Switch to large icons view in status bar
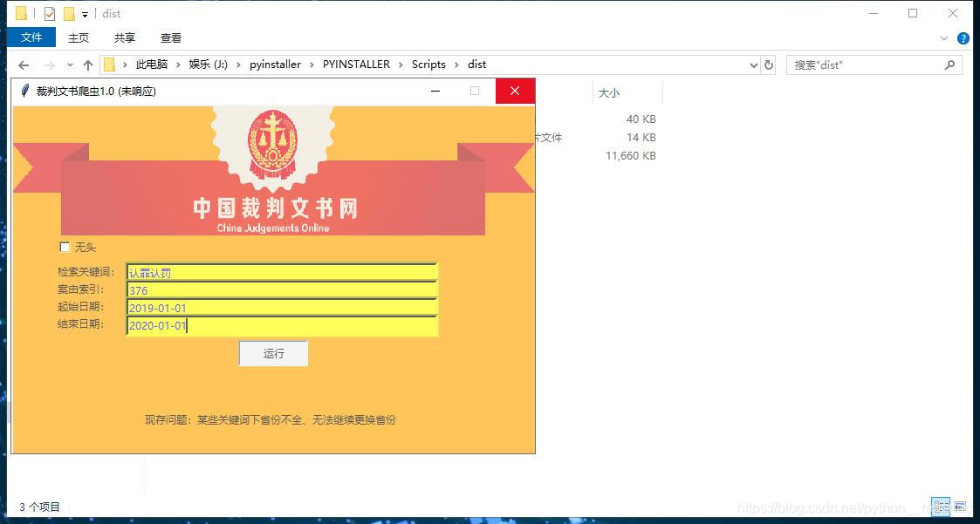The width and height of the screenshot is (980, 524). [x=959, y=506]
